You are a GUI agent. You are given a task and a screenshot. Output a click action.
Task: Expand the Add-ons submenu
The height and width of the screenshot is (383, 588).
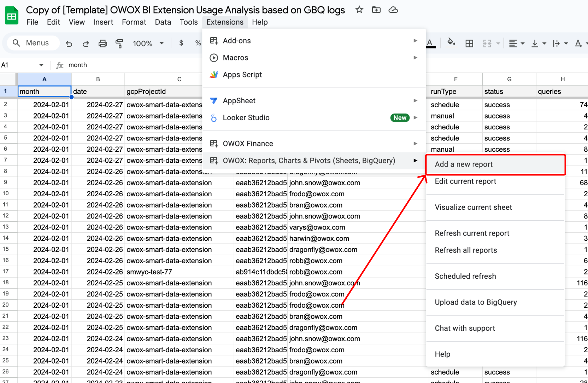point(314,41)
